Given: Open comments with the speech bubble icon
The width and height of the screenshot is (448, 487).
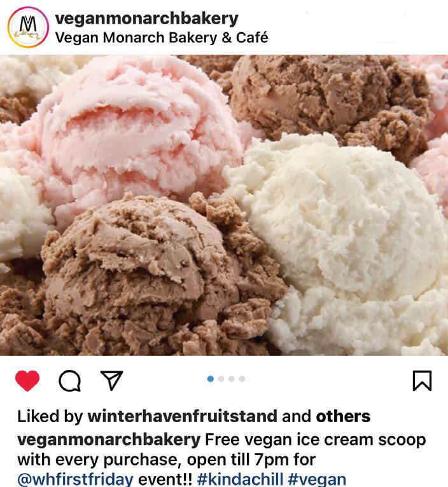Looking at the screenshot, I should (x=69, y=380).
